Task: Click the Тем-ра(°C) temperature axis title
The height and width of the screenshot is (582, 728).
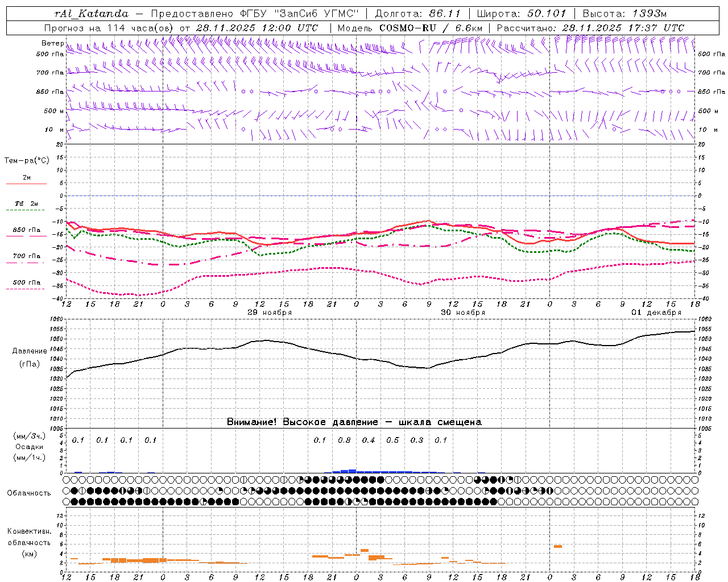Action: point(27,161)
